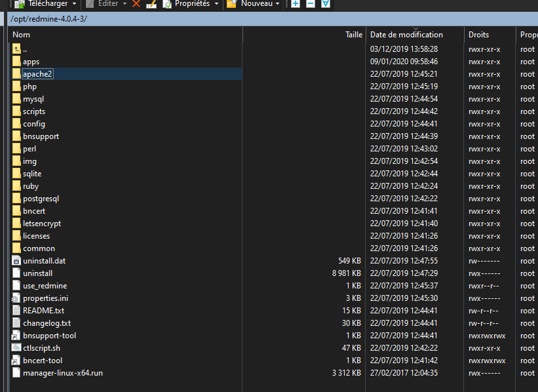Click the Nouveau toolbar button

coord(250,4)
